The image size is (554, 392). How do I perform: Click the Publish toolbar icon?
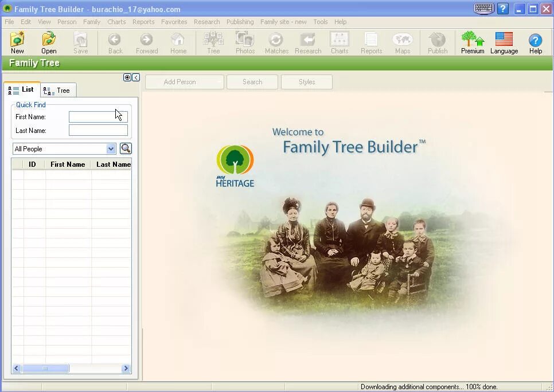coord(438,42)
